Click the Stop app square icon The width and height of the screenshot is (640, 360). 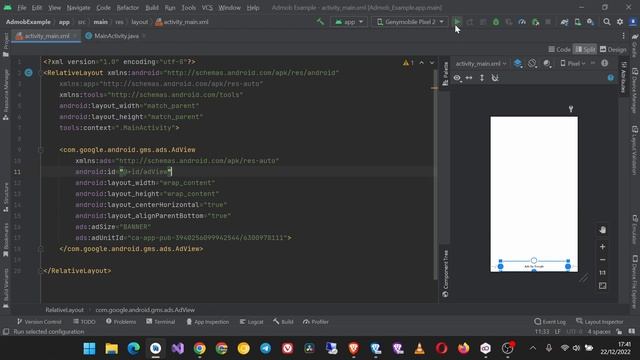[548, 22]
